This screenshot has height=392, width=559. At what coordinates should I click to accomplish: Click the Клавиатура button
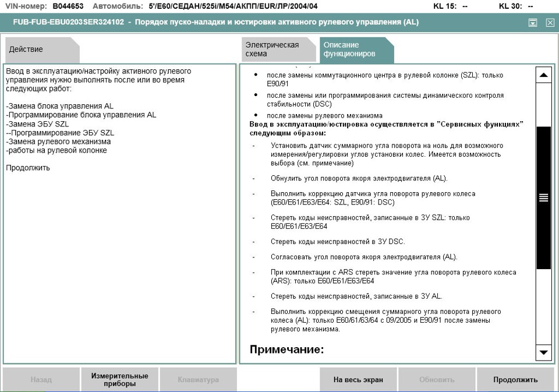(x=198, y=380)
